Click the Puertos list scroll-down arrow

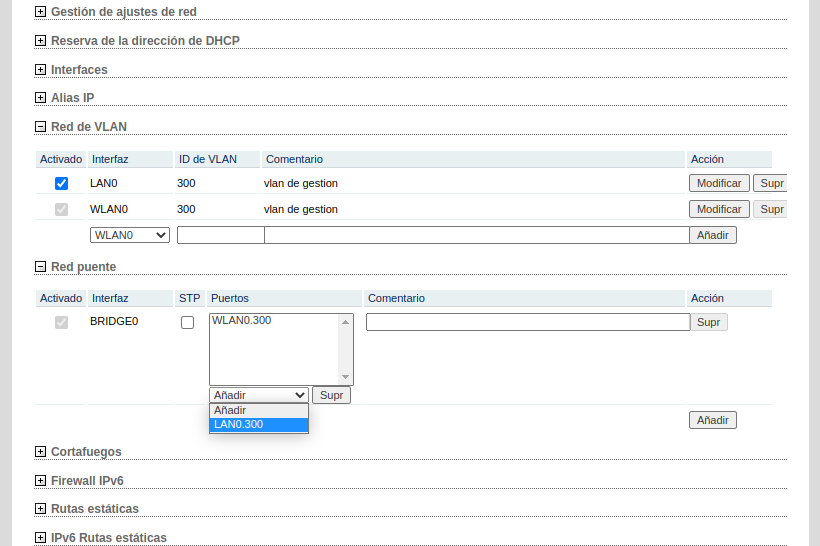(x=345, y=377)
